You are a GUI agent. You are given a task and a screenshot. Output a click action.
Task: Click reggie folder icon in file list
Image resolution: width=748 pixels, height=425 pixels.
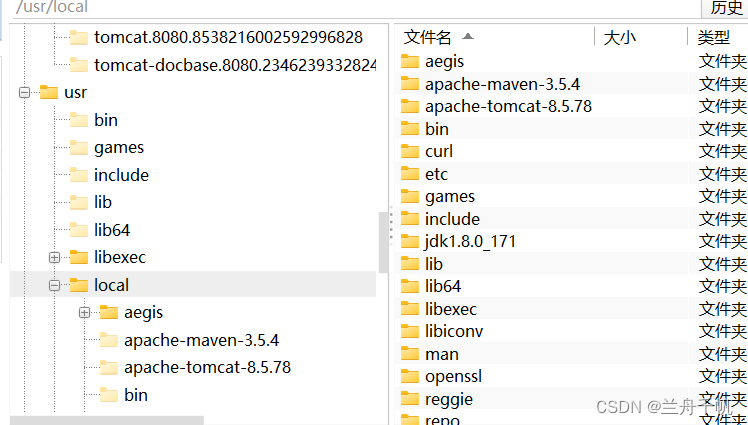point(410,399)
